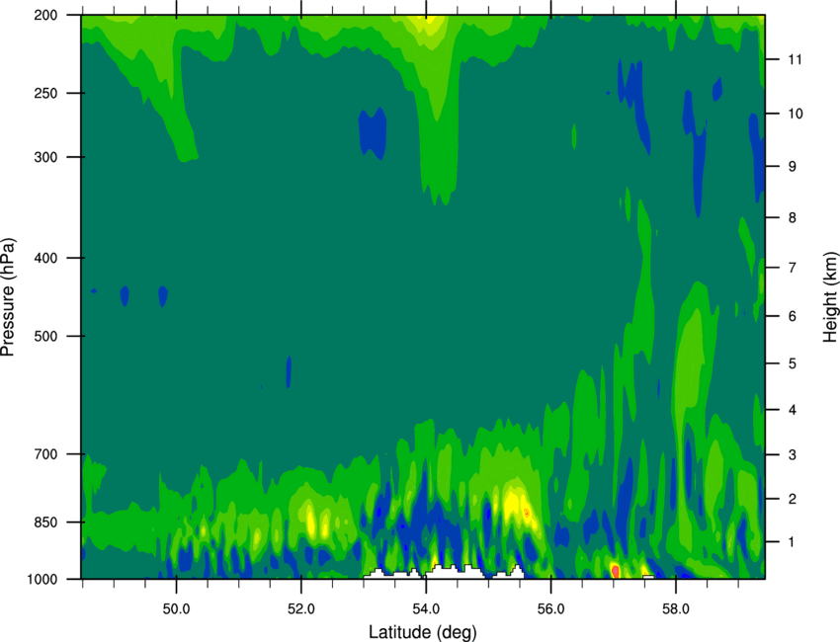
Task: Click the "Latitude (deg)" axis title
Action: pos(423,632)
